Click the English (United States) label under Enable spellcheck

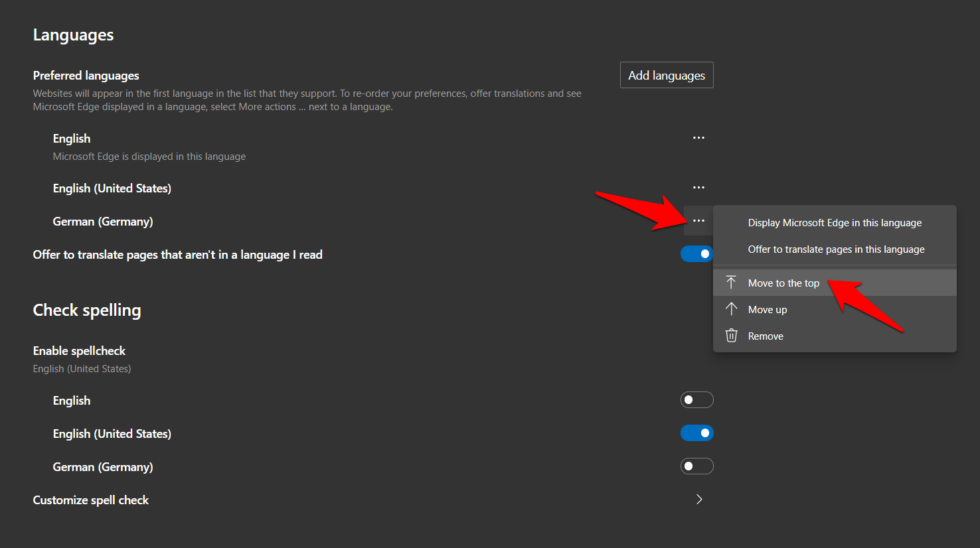112,434
